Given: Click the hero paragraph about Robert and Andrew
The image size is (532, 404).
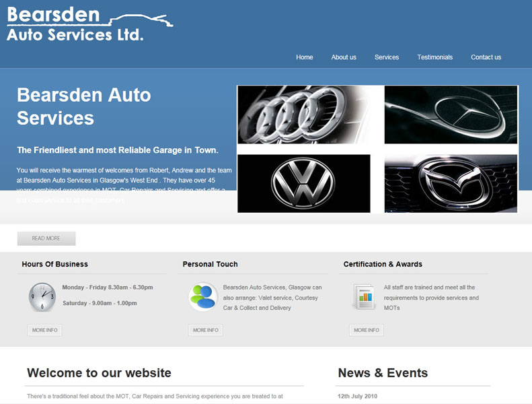Looking at the screenshot, I should pos(124,185).
